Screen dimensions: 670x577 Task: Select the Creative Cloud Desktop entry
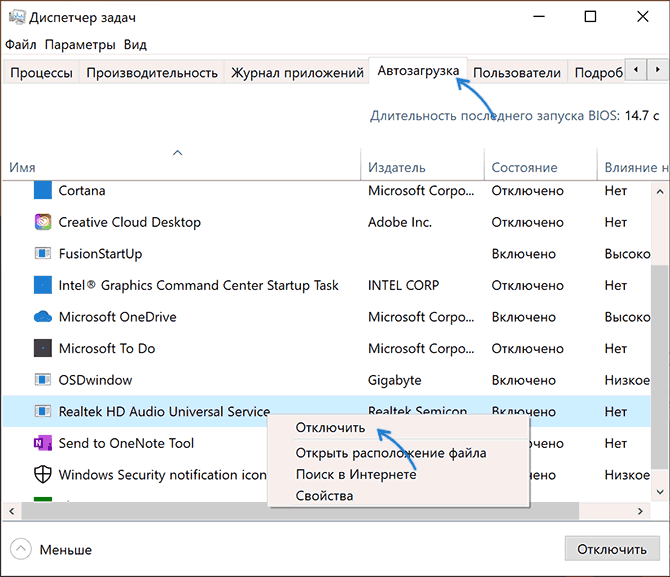coord(129,222)
